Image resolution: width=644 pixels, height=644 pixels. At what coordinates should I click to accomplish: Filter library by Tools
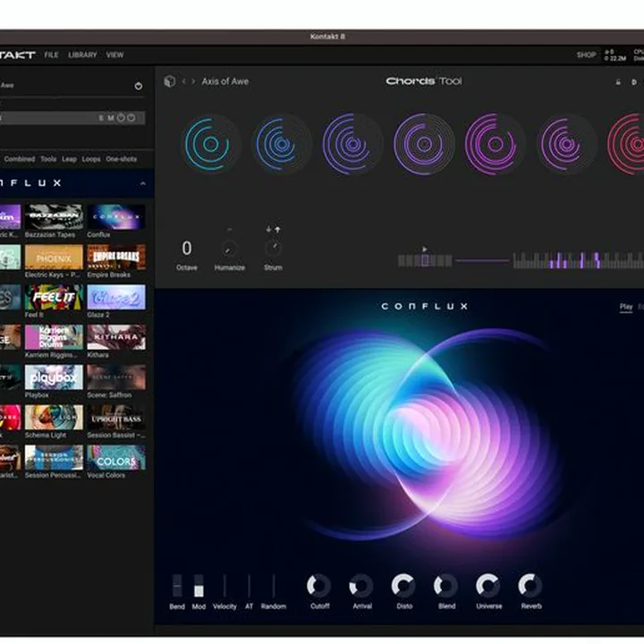[x=48, y=159]
